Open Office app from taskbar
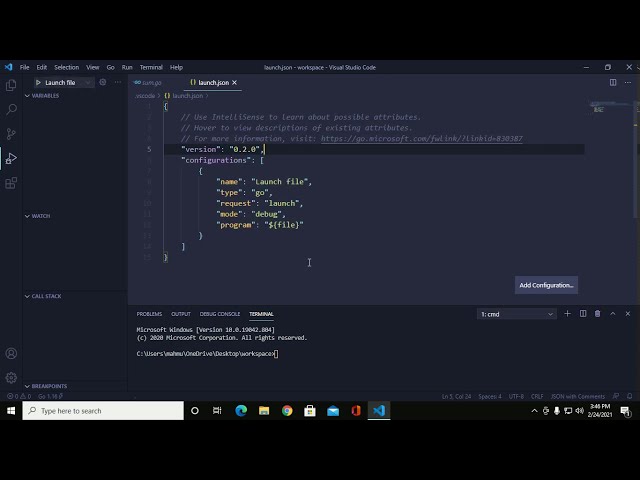The width and height of the screenshot is (640, 480). point(356,411)
